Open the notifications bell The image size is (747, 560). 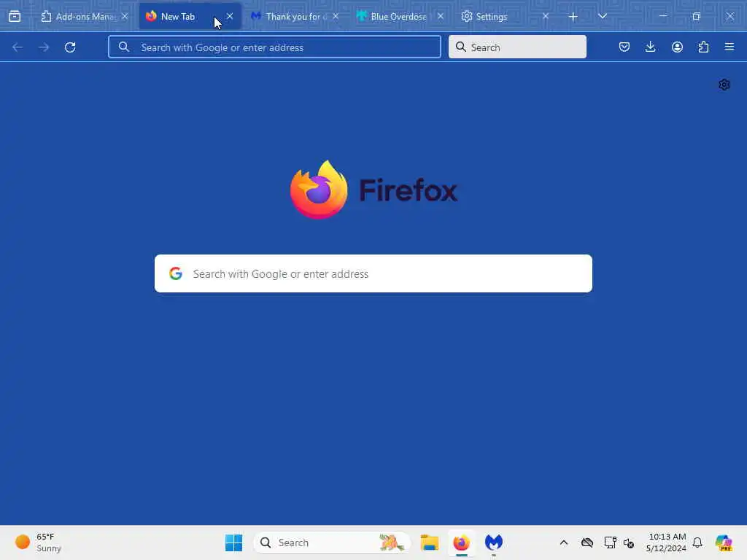click(x=697, y=542)
